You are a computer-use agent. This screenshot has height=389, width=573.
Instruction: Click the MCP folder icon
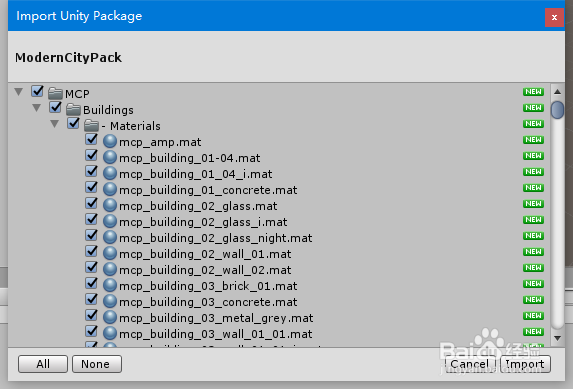[x=55, y=93]
